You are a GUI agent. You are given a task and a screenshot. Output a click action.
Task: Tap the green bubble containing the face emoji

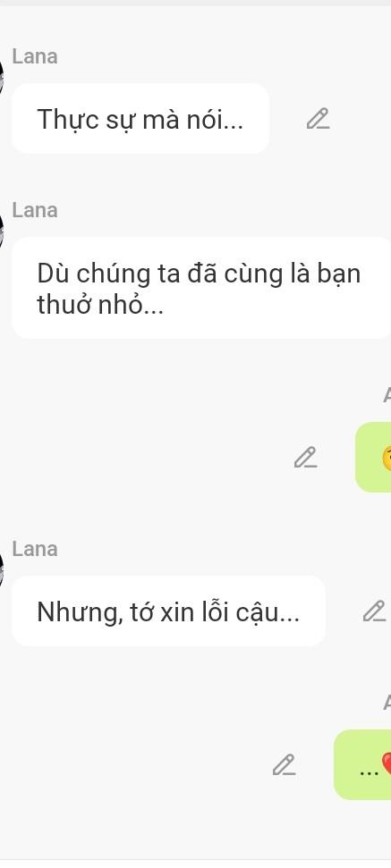point(373,457)
